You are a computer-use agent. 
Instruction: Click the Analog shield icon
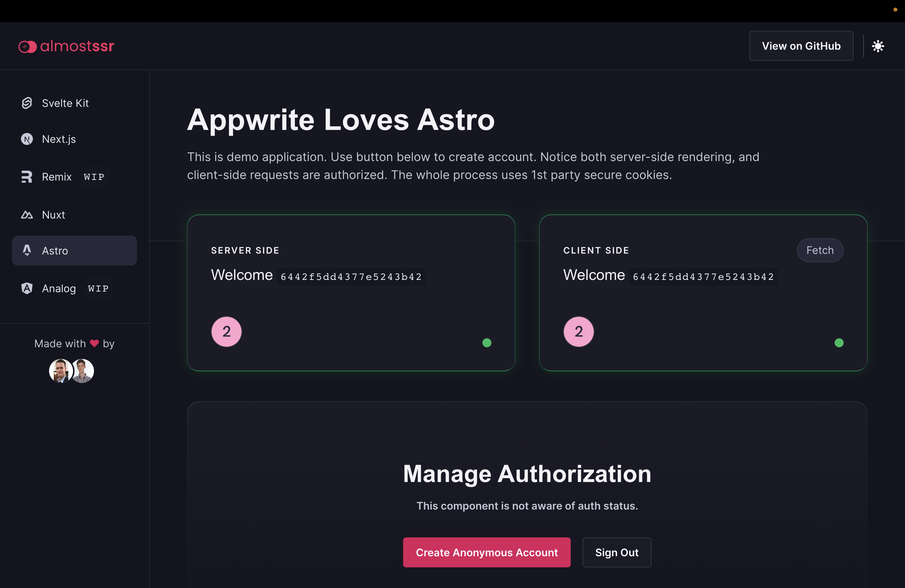pos(27,288)
